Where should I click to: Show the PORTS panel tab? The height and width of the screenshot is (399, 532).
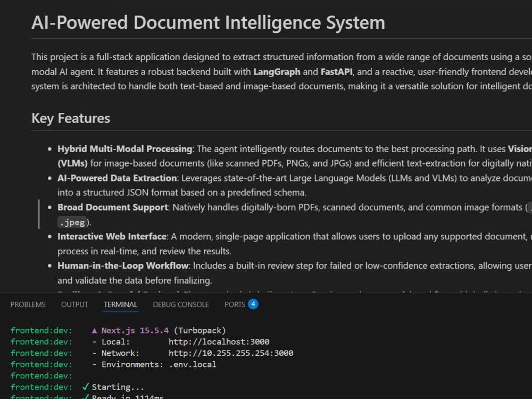pyautogui.click(x=235, y=305)
